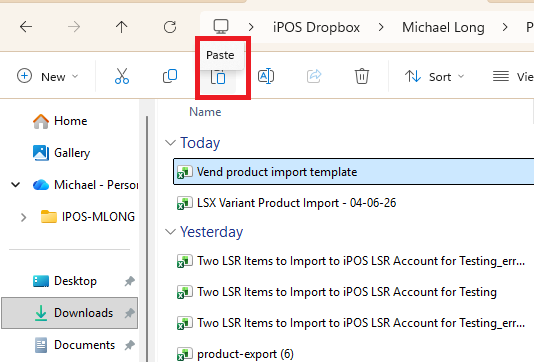Click the navigation pane scrollbar

click(x=147, y=238)
